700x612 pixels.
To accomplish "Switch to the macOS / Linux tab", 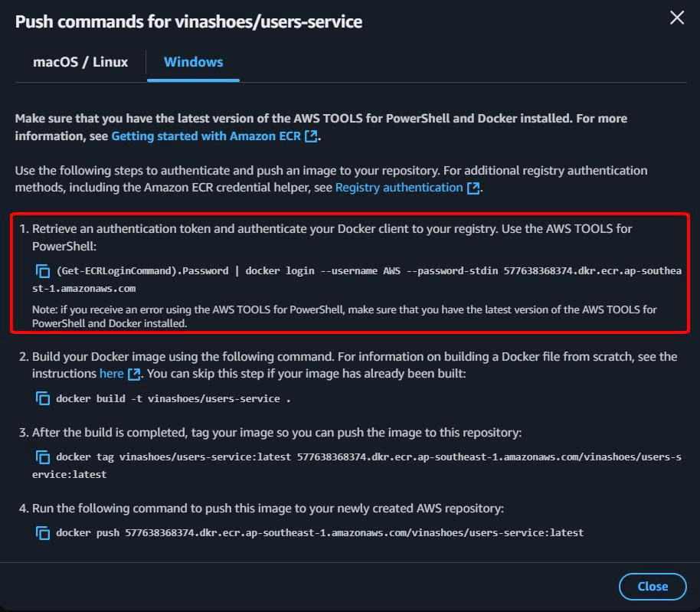I will 80,62.
